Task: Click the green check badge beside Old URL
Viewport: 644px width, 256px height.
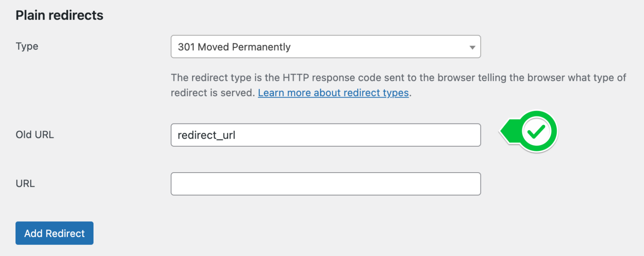Action: coord(538,131)
